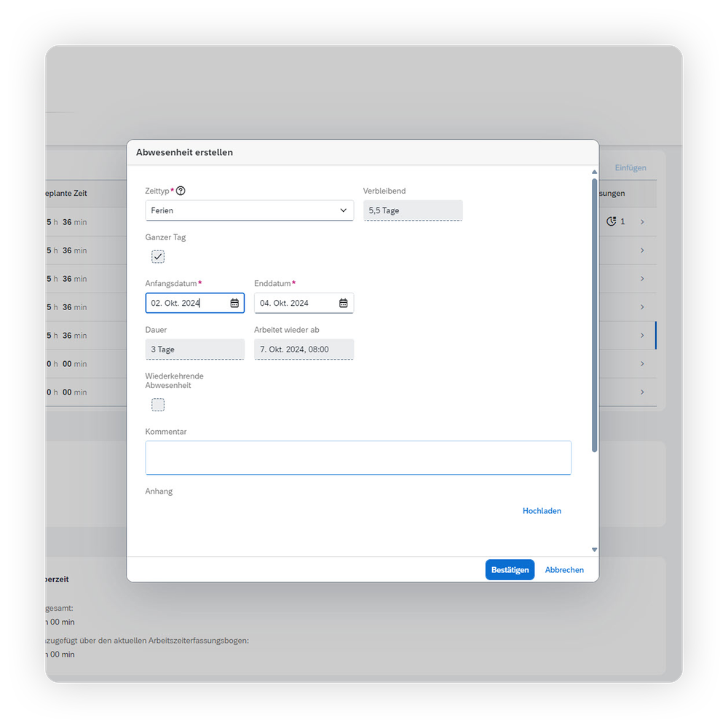Click the Verbleibend field showing 5,5 Tage
Viewport: 728px width, 728px height.
(413, 210)
